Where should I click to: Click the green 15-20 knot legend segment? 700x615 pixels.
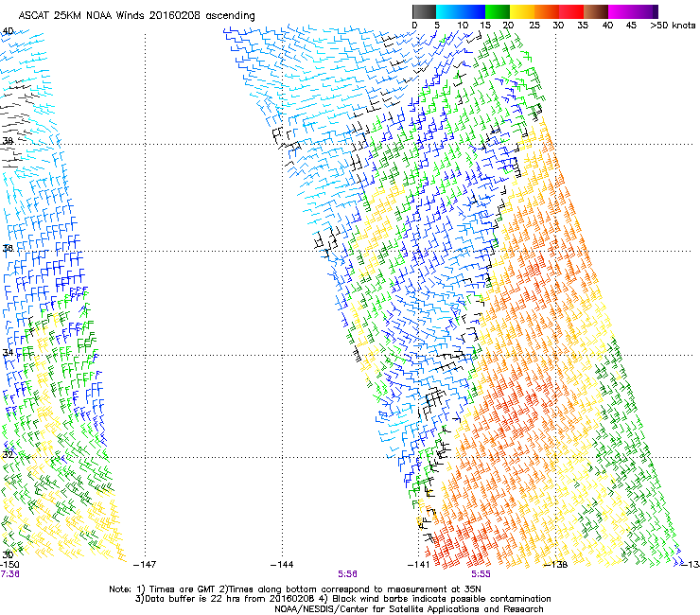pos(498,11)
